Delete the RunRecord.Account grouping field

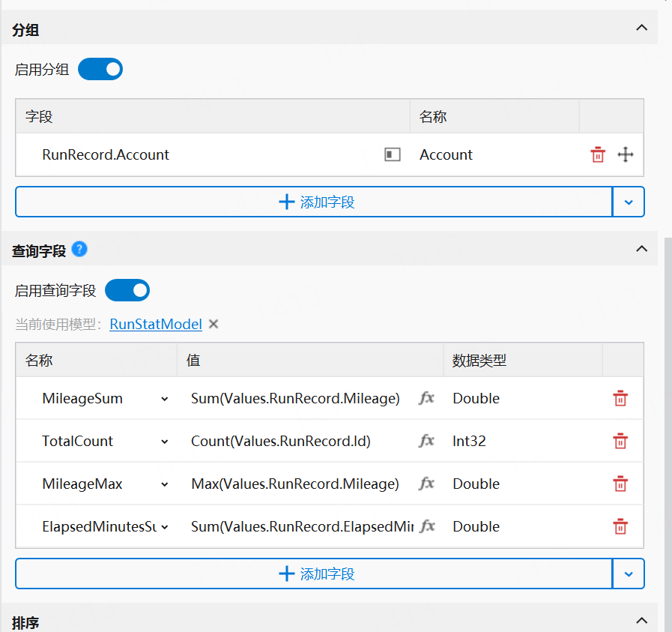pyautogui.click(x=598, y=154)
